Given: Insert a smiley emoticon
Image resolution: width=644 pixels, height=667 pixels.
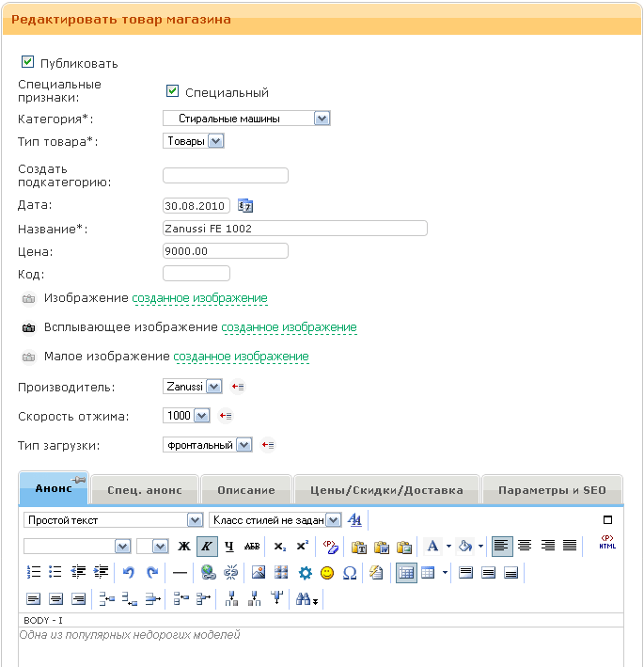Looking at the screenshot, I should tap(327, 572).
